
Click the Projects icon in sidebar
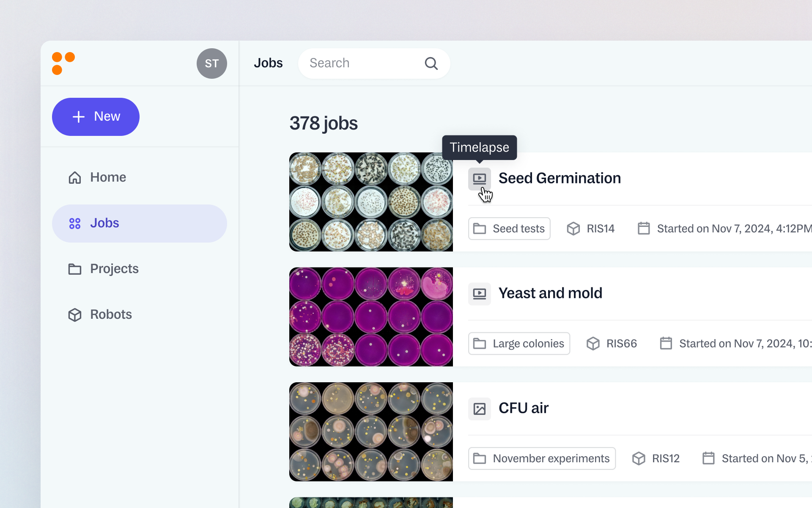pyautogui.click(x=74, y=269)
